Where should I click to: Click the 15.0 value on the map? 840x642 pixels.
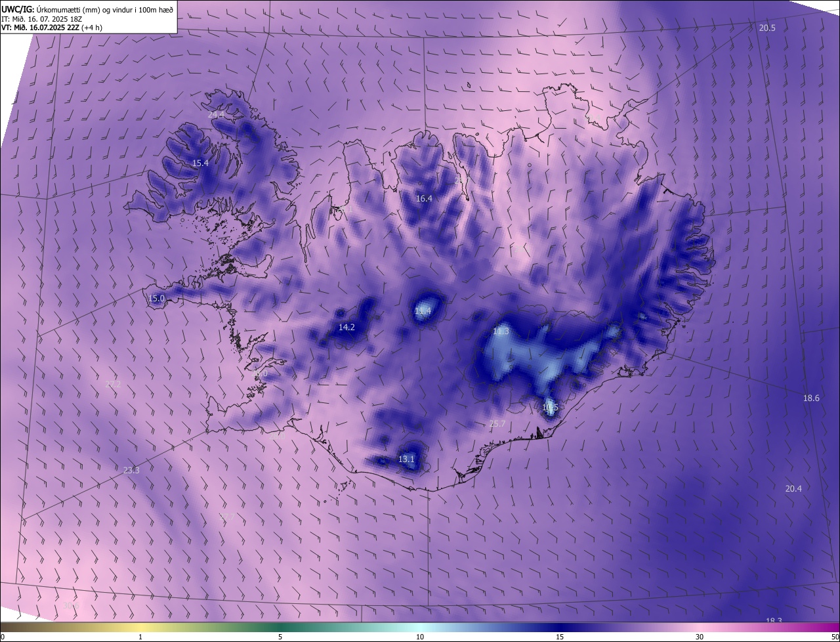coord(156,298)
